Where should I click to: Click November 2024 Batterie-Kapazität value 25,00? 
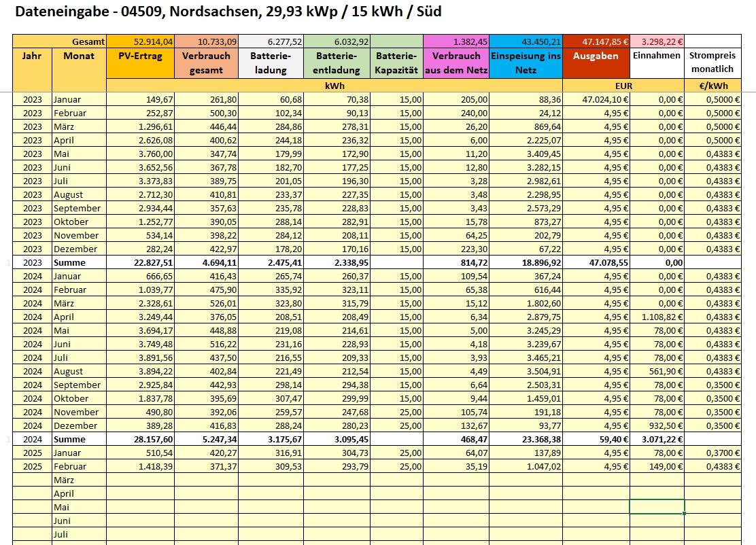point(397,412)
